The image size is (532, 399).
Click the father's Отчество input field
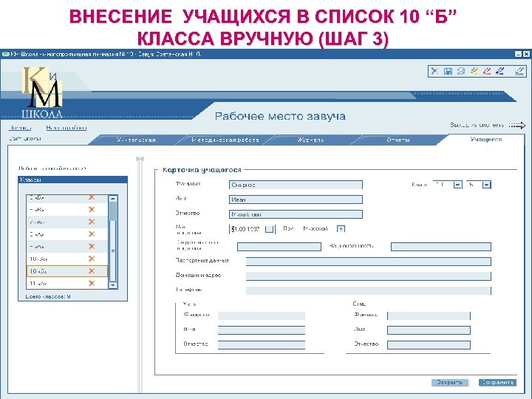[x=429, y=345]
